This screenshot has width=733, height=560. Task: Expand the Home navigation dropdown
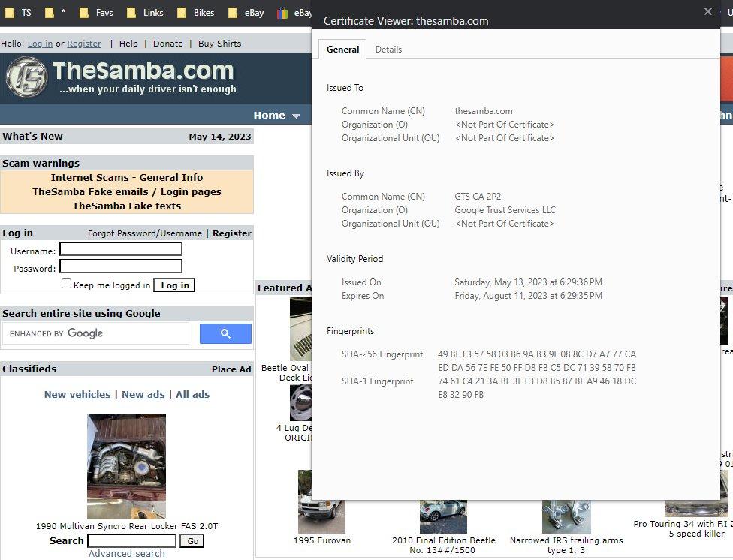coord(276,115)
